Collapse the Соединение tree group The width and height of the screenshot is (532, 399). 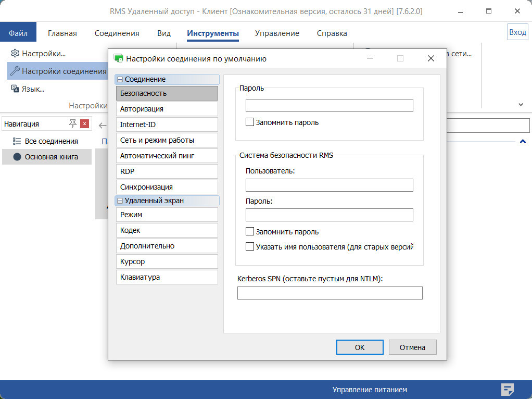coord(120,79)
